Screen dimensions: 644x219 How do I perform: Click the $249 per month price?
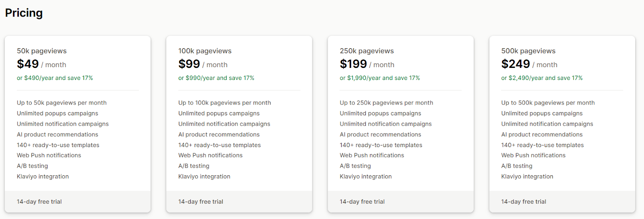(516, 64)
